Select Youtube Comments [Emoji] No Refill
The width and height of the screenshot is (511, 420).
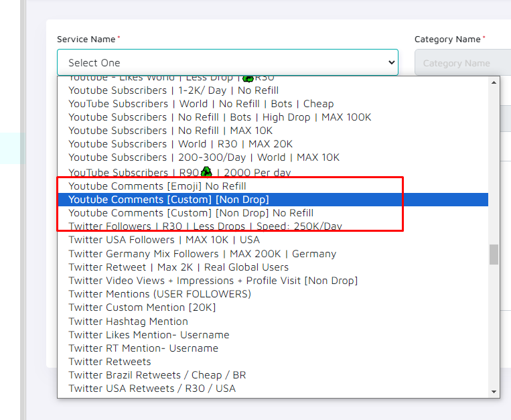(x=273, y=186)
